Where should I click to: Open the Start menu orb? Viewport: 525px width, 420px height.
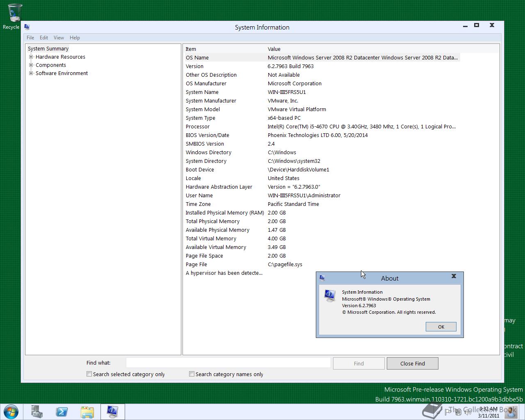click(11, 411)
